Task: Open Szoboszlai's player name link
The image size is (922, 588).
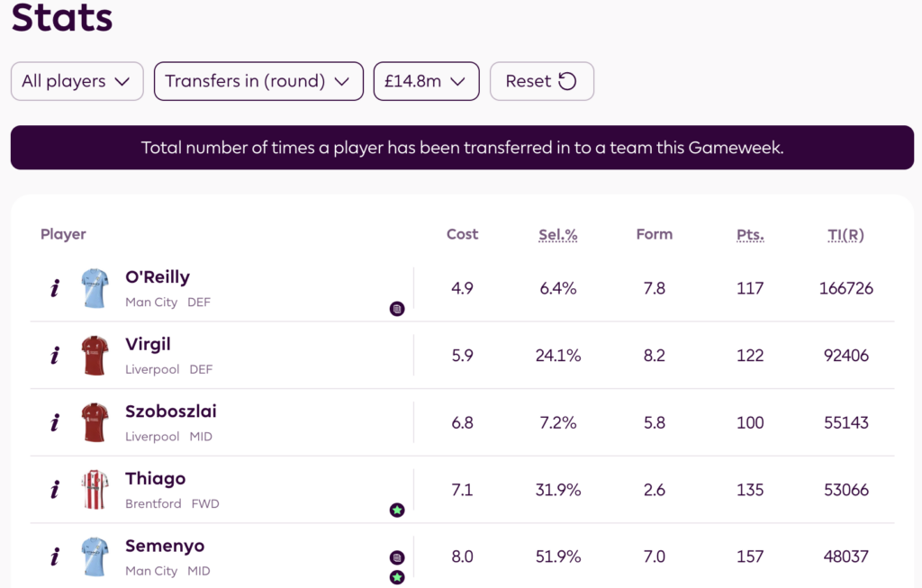Action: pos(171,412)
